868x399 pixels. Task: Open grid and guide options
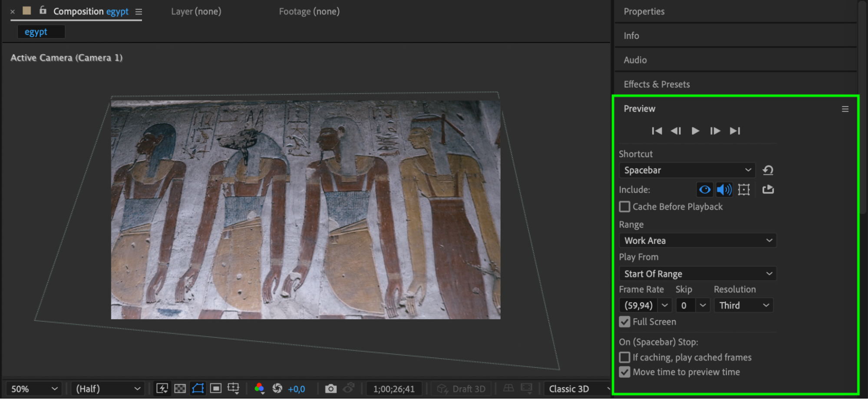[233, 389]
